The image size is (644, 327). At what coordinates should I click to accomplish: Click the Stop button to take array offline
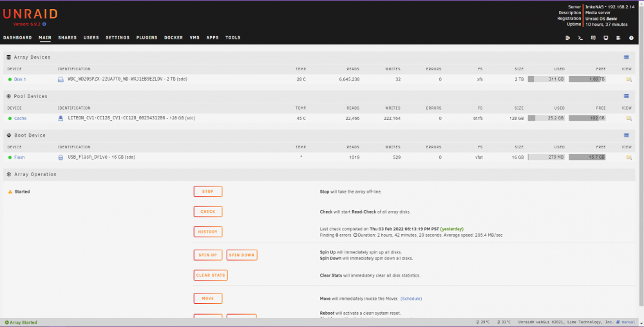click(x=208, y=192)
